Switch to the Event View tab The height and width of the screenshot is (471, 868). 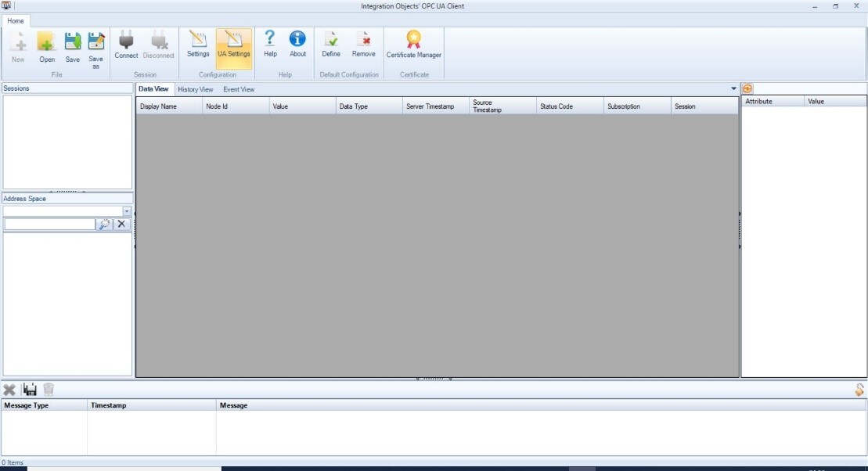[239, 90]
